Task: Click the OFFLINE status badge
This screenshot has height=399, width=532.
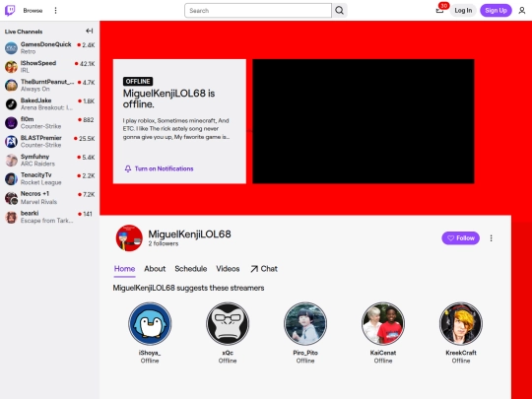Action: click(138, 82)
